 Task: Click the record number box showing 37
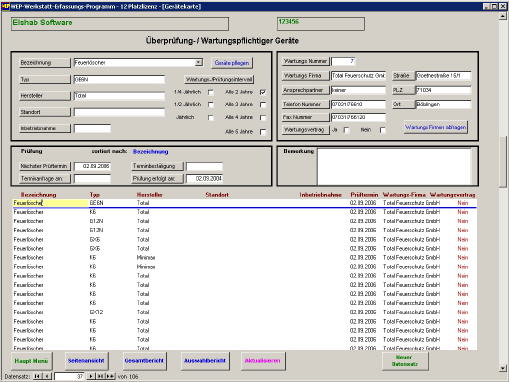[x=69, y=376]
